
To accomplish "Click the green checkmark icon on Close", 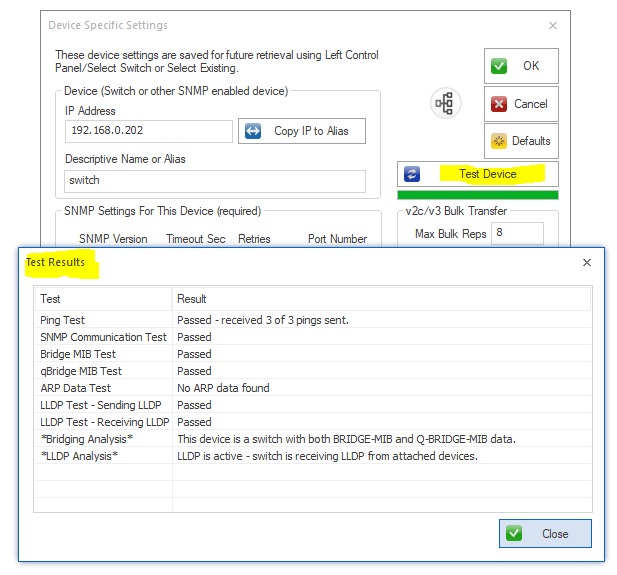I will point(514,533).
